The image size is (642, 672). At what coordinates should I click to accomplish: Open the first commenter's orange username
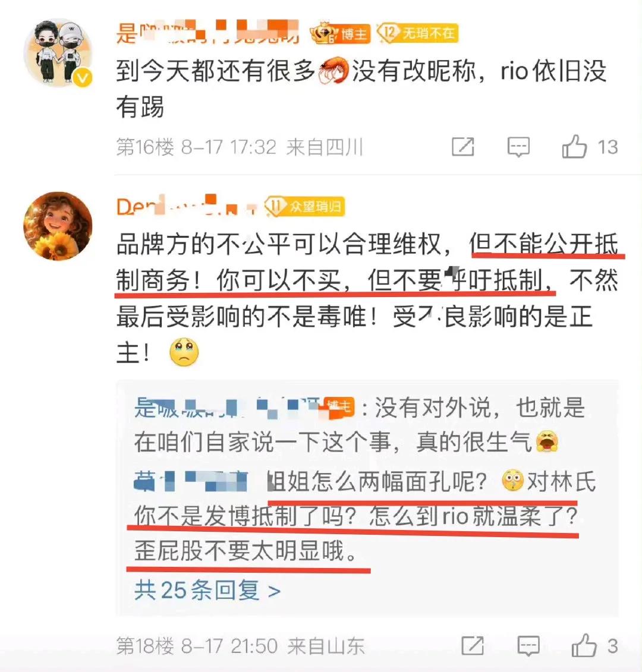[x=207, y=32]
